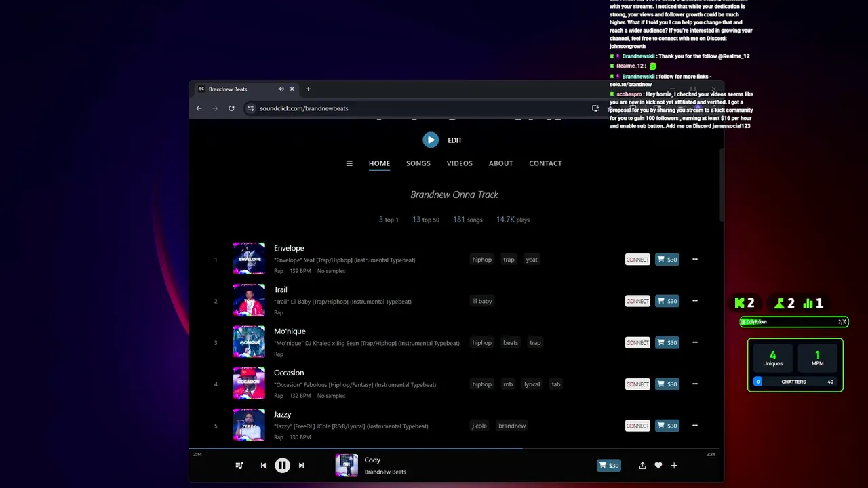Buy Jazzy with the $30 cart button
This screenshot has height=488, width=868.
click(x=667, y=426)
